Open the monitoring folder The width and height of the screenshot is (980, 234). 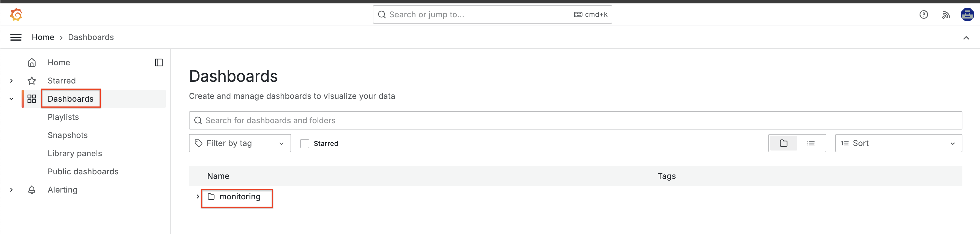point(240,196)
